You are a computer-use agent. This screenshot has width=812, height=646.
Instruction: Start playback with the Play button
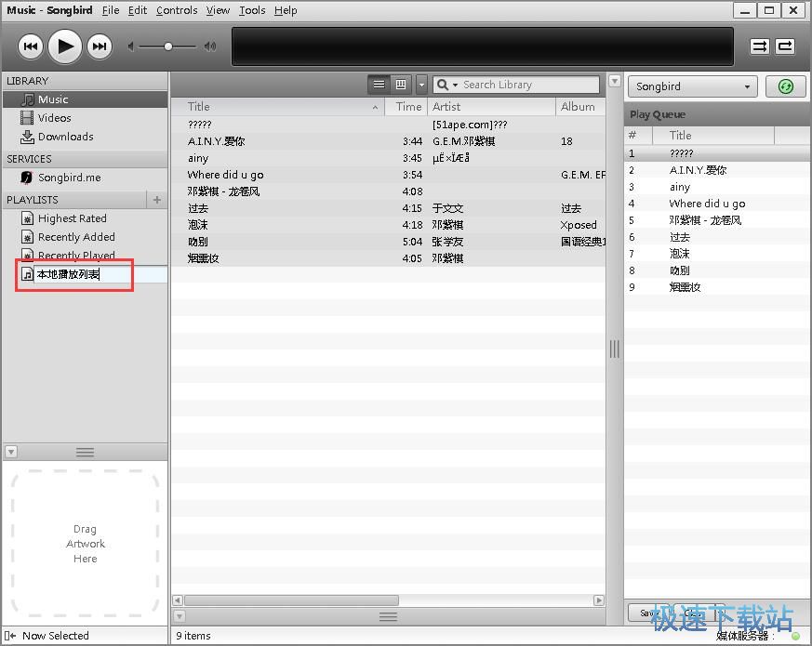coord(65,46)
